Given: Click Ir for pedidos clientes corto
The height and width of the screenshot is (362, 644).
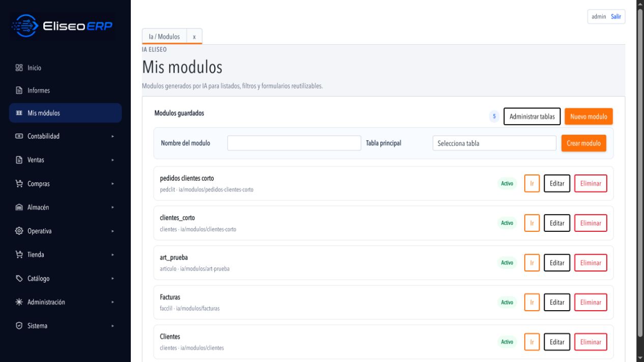Looking at the screenshot, I should tap(532, 184).
